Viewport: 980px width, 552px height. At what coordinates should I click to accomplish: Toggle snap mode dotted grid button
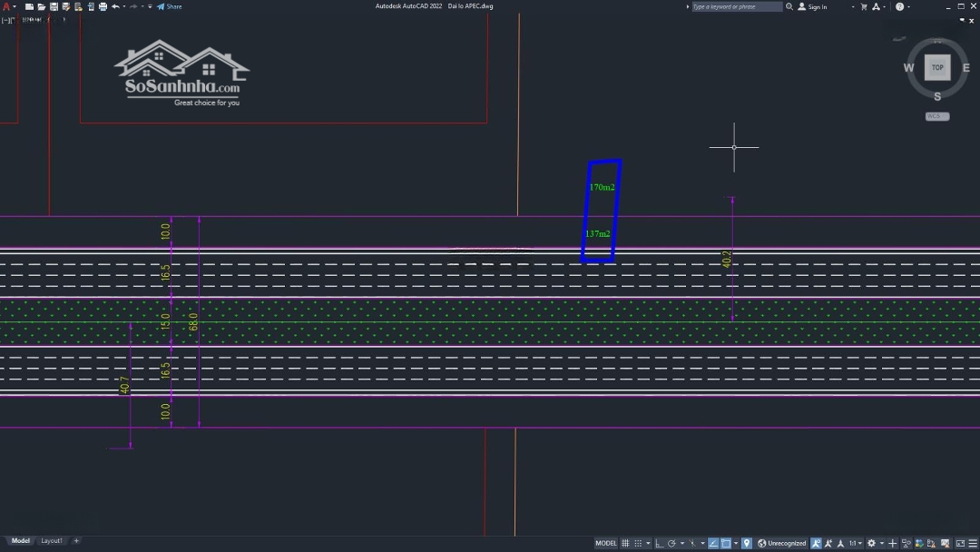click(638, 543)
